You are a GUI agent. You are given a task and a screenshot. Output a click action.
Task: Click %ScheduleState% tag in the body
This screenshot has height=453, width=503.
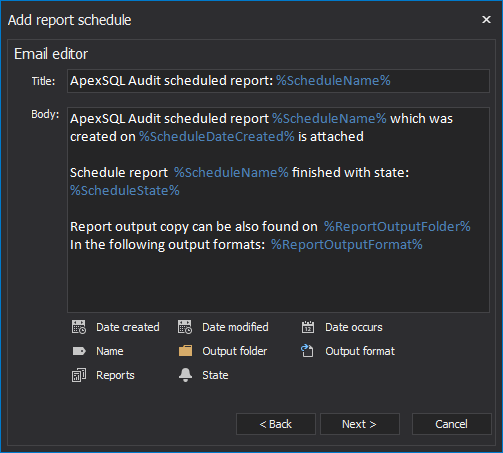[x=125, y=191]
